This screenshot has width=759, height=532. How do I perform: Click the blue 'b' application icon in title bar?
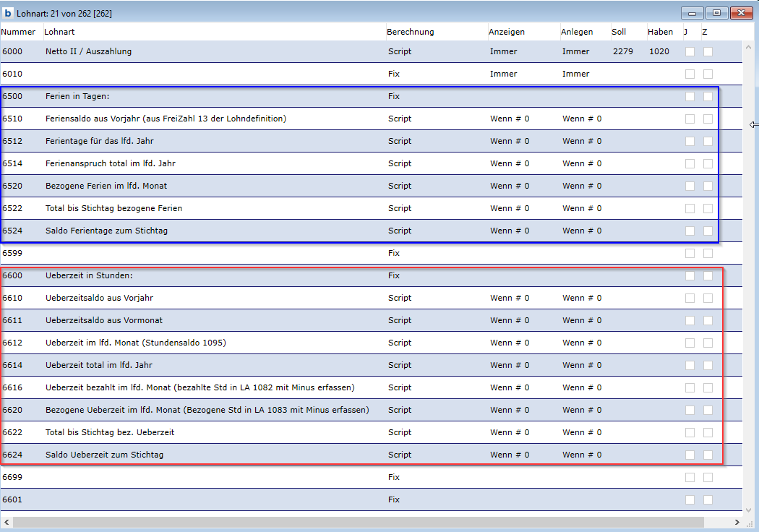(9, 13)
